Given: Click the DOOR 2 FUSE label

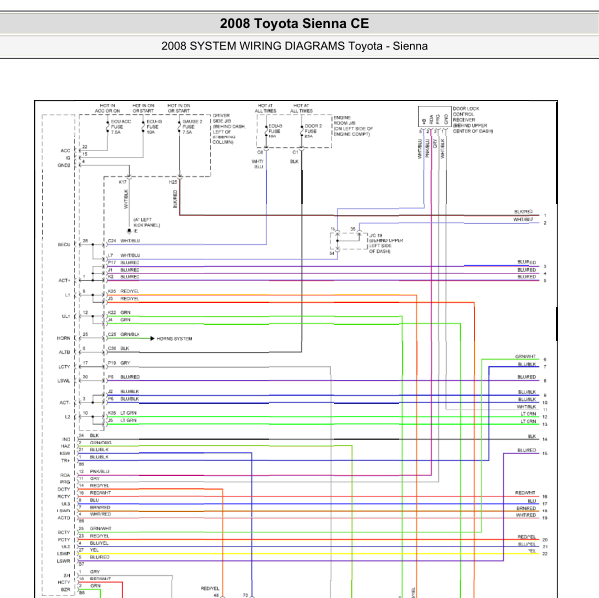Looking at the screenshot, I should (313, 131).
